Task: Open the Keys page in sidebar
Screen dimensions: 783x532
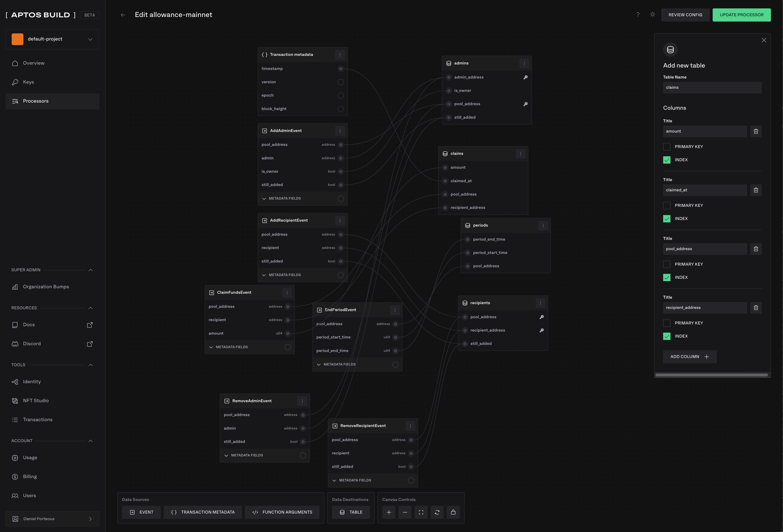Action: coord(28,82)
